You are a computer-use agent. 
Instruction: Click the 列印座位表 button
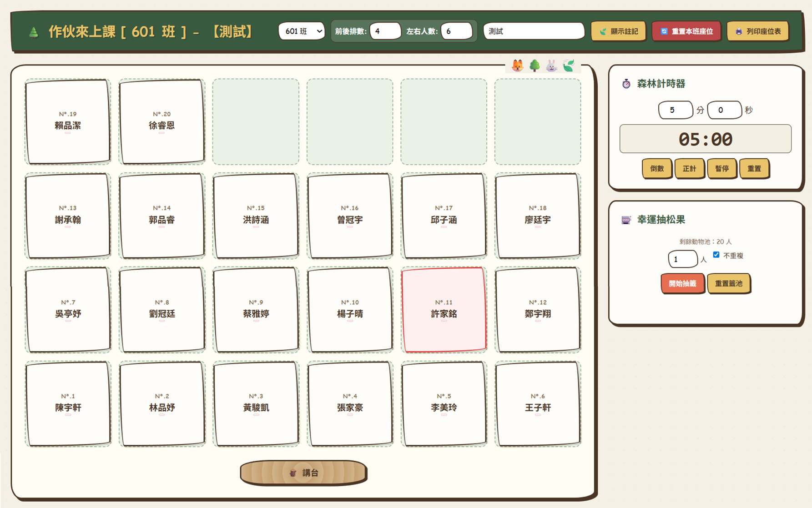pyautogui.click(x=757, y=31)
